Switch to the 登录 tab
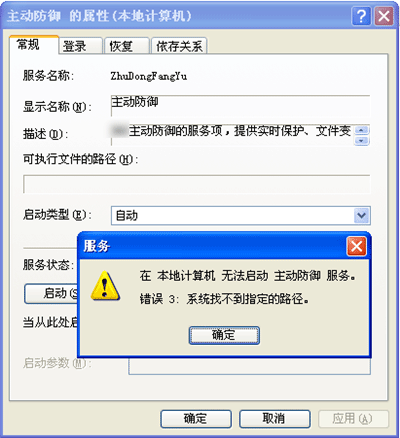The width and height of the screenshot is (400, 438). click(81, 46)
